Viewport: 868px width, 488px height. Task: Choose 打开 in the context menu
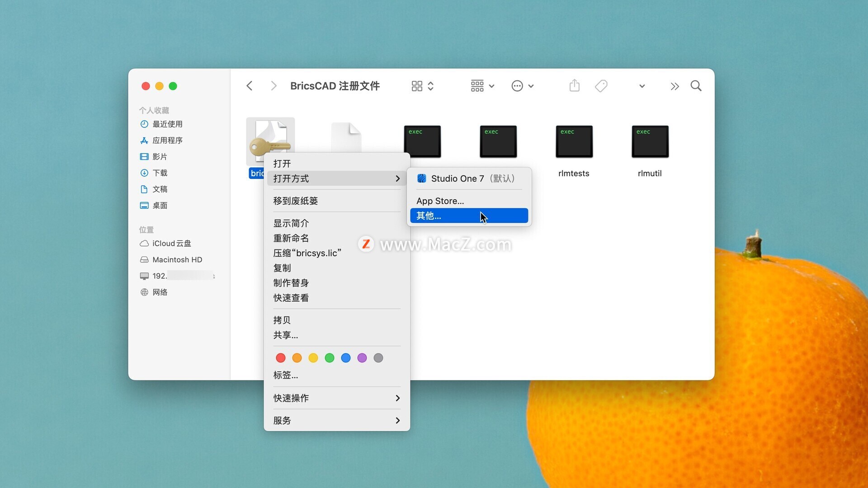point(337,164)
